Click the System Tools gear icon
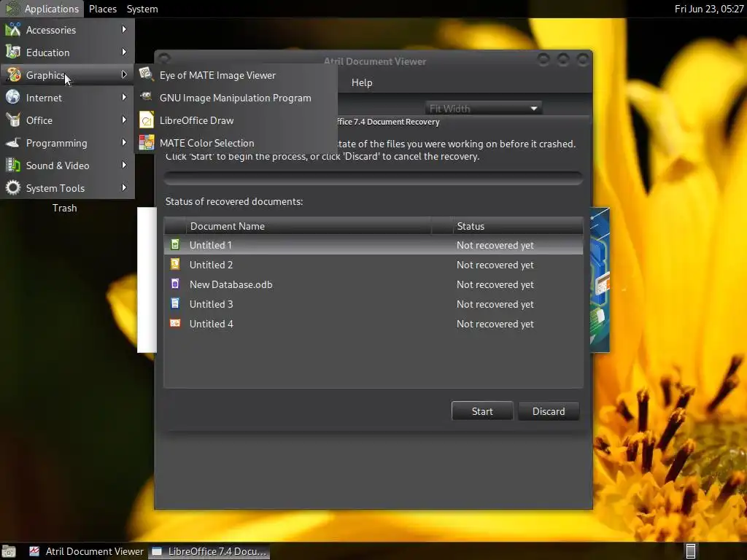This screenshot has height=560, width=747. [x=13, y=188]
